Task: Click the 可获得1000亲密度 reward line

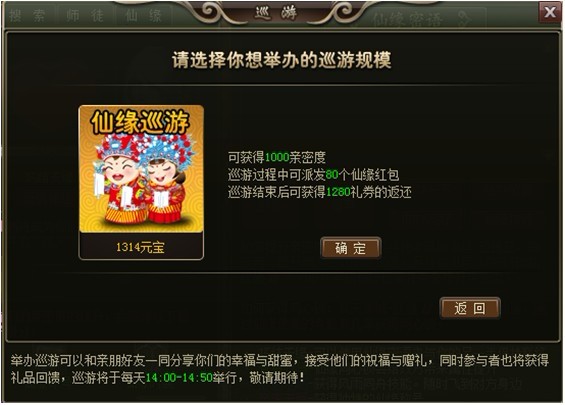Action: 277,157
